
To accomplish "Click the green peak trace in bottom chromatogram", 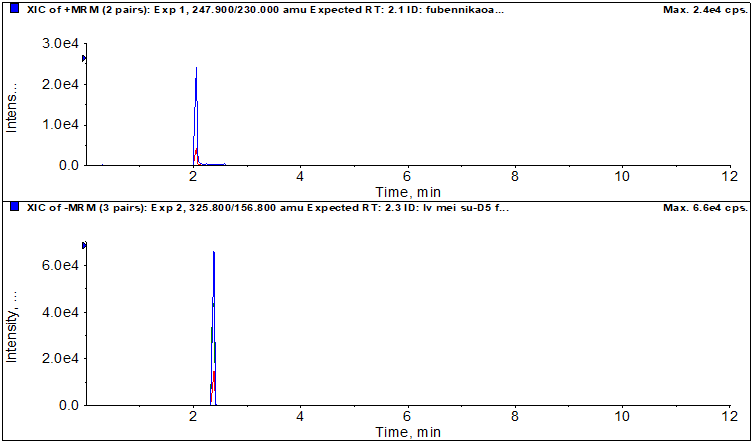I will (x=215, y=355).
